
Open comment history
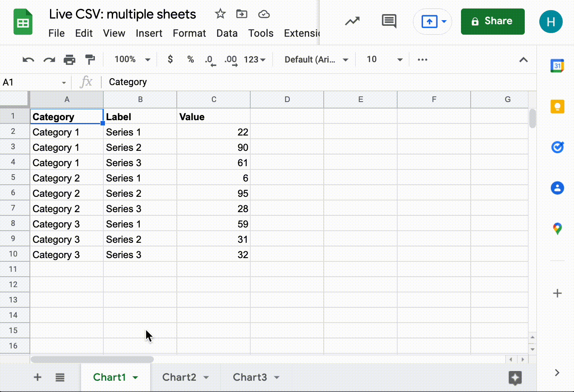389,21
